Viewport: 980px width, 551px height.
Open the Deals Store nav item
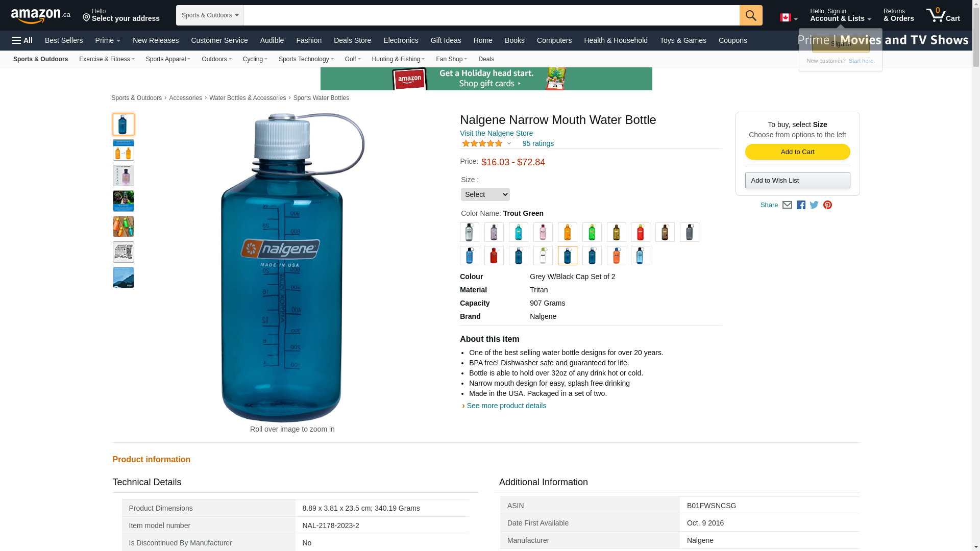pos(352,40)
